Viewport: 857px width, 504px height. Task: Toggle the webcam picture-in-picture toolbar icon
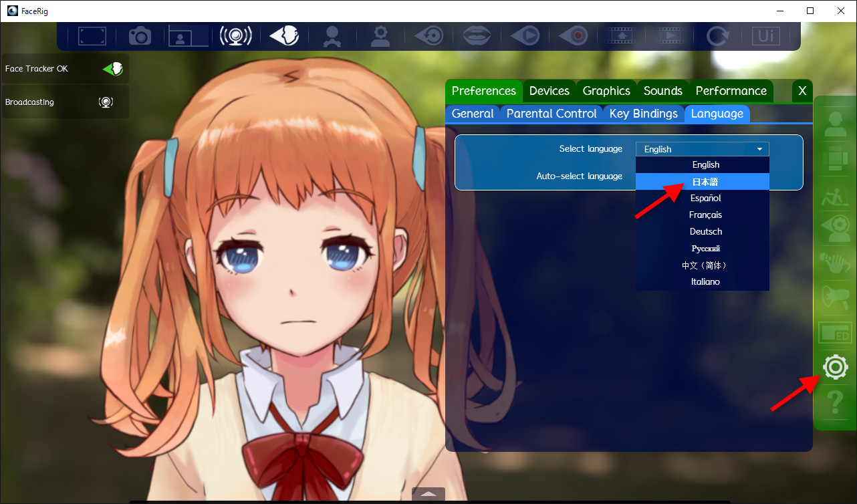[189, 35]
